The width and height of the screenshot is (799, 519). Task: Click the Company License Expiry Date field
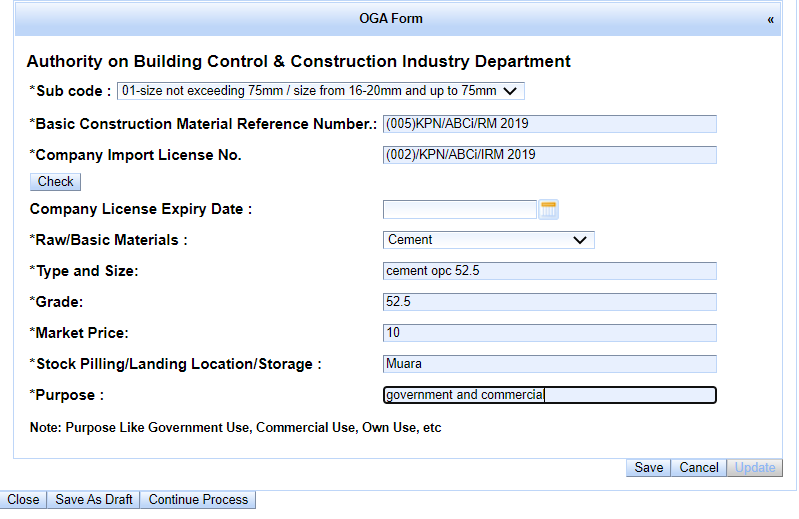(x=460, y=209)
